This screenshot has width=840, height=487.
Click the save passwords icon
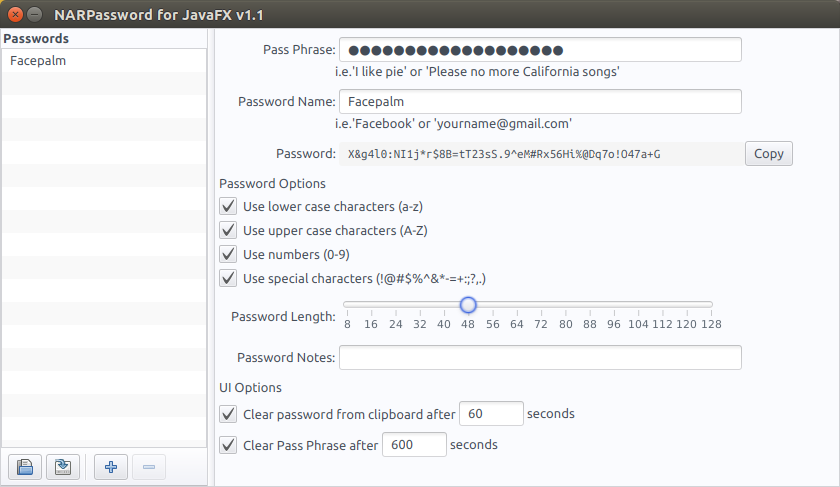(62, 467)
